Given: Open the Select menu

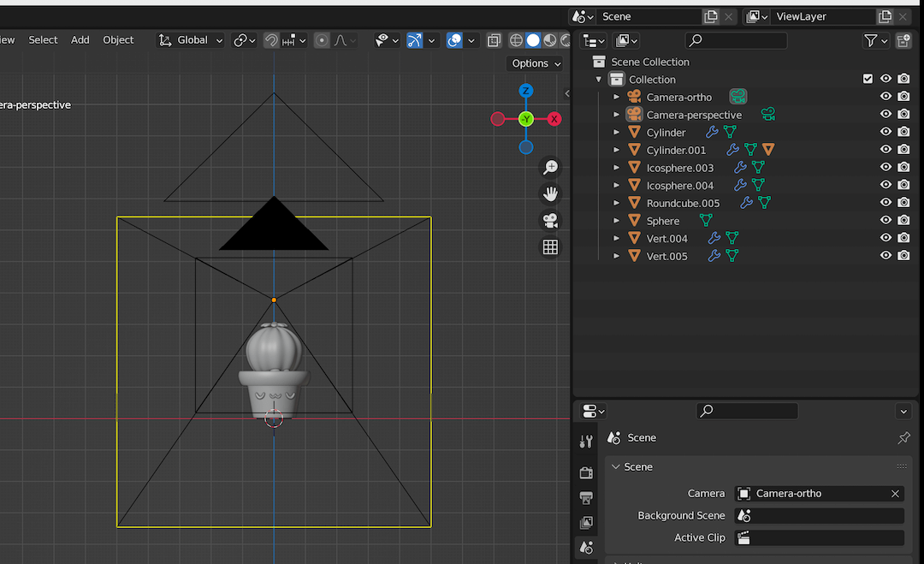Looking at the screenshot, I should point(43,39).
